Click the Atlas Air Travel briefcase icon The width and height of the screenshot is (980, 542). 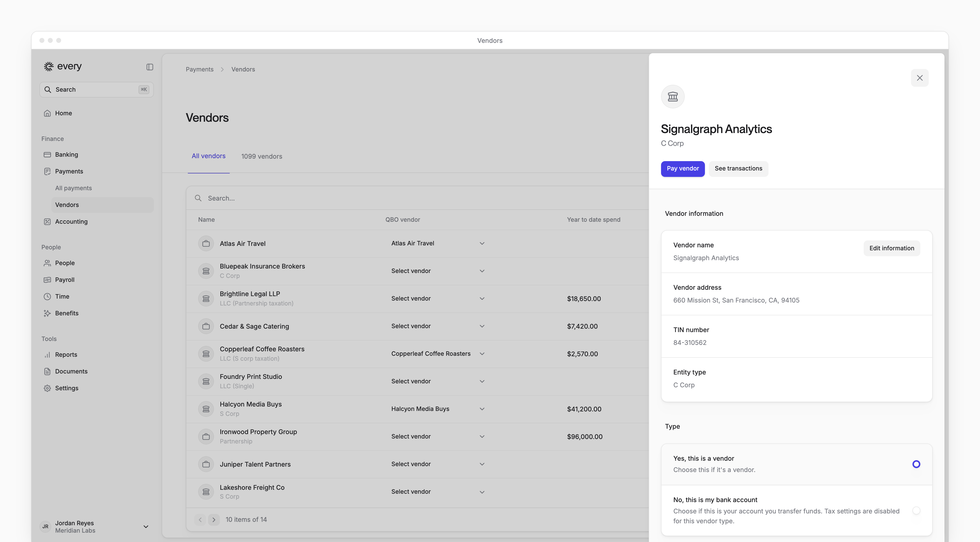pos(206,243)
